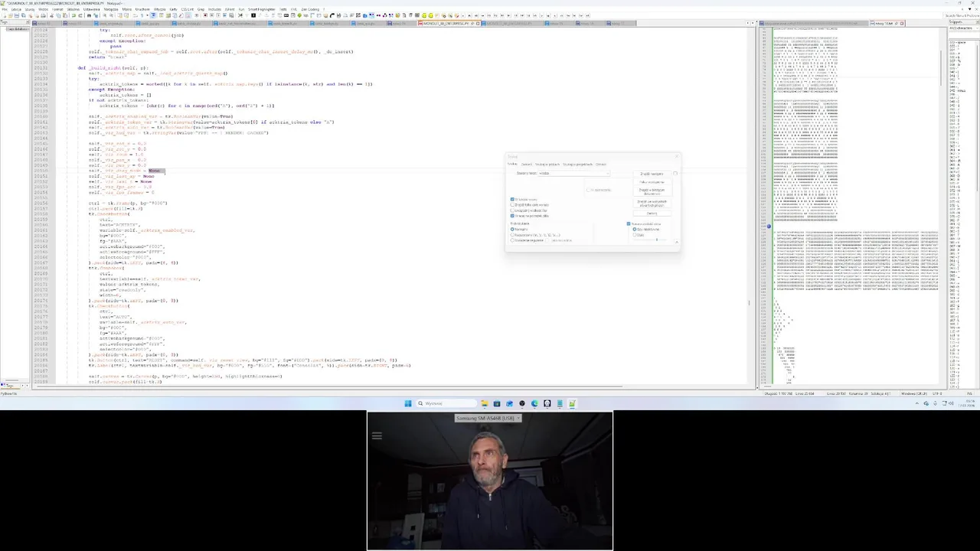Click the Zoom Out toolbar icon
The width and height of the screenshot is (980, 551).
(111, 15)
